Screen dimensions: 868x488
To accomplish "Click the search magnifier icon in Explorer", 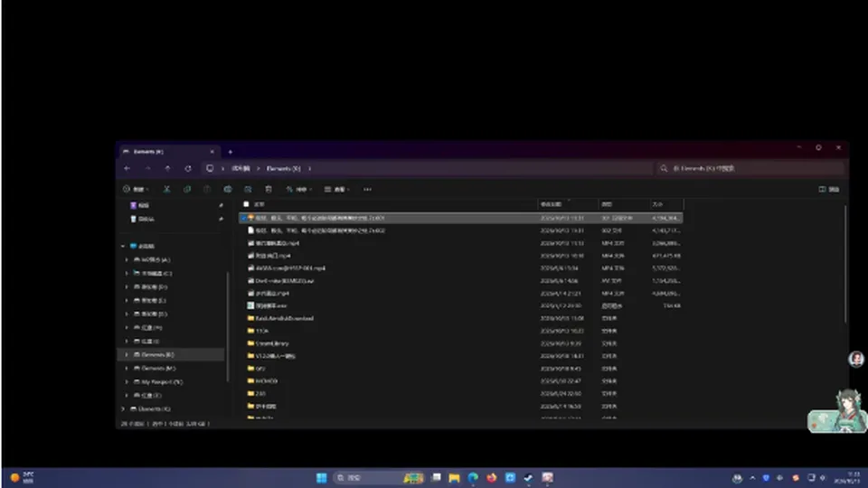I will pos(664,168).
